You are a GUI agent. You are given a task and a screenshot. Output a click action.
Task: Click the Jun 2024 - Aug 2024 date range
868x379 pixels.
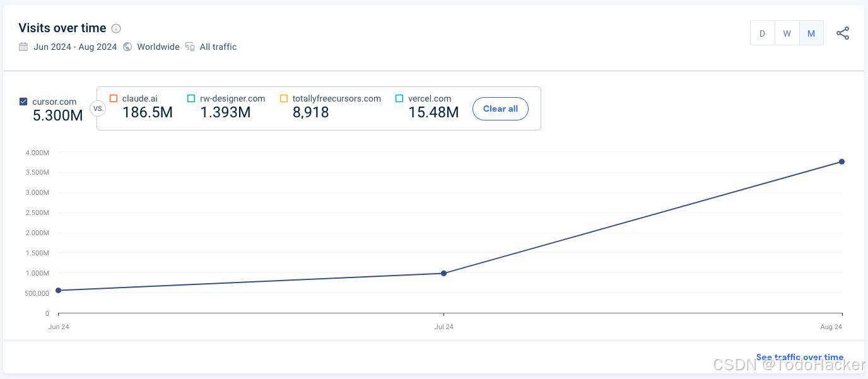tap(75, 47)
